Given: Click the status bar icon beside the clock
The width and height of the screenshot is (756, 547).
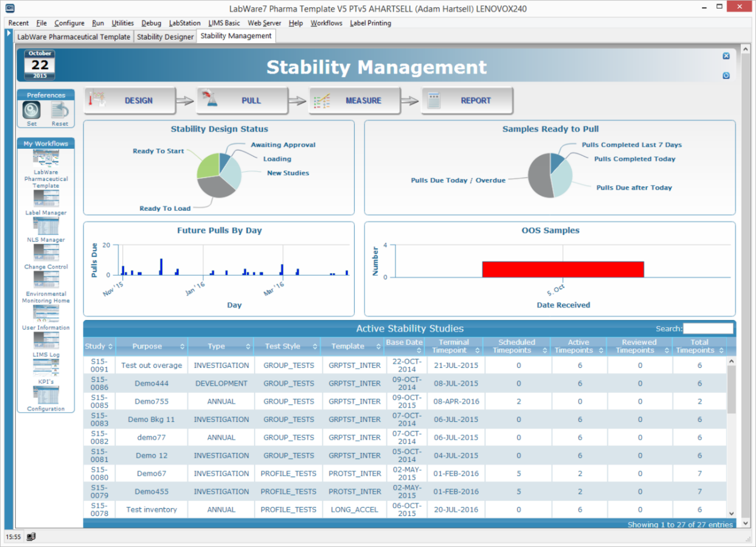Looking at the screenshot, I should point(31,536).
